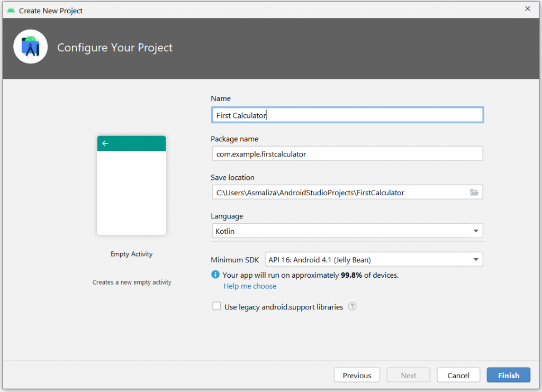Expand the Minimum SDK dropdown list
Viewport: 542px width, 392px height.
[x=373, y=259]
